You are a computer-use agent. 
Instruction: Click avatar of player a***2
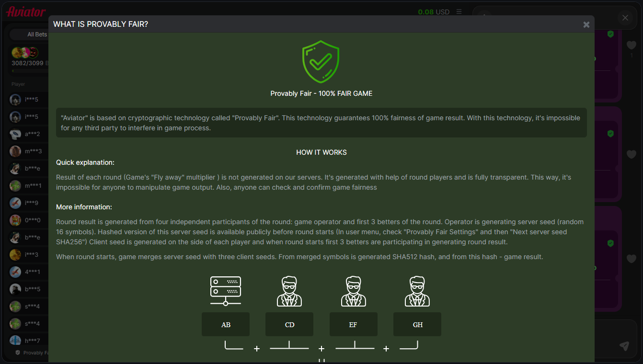click(15, 134)
